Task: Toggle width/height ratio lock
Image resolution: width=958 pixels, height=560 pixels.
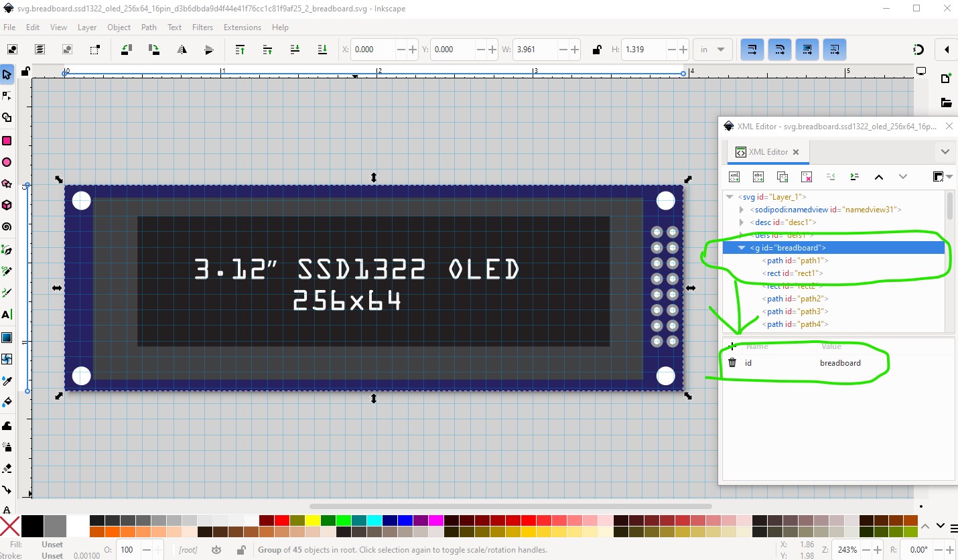Action: [596, 50]
